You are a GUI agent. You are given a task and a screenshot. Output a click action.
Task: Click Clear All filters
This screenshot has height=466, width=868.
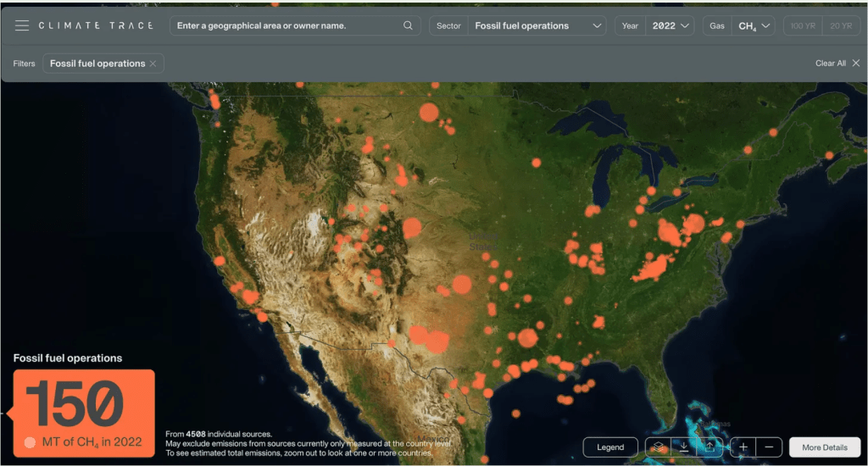[837, 64]
